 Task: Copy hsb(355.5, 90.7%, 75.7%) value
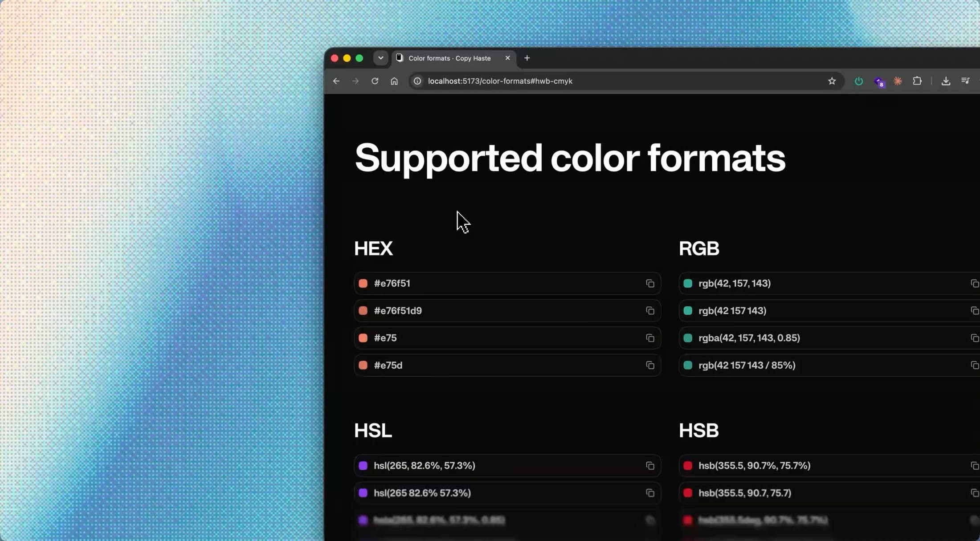click(x=975, y=466)
